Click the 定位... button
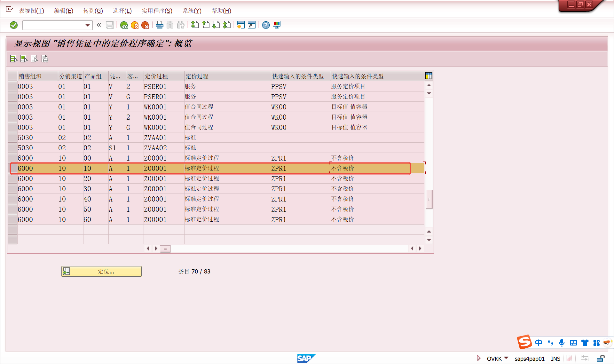This screenshot has width=614, height=364. pos(101,272)
